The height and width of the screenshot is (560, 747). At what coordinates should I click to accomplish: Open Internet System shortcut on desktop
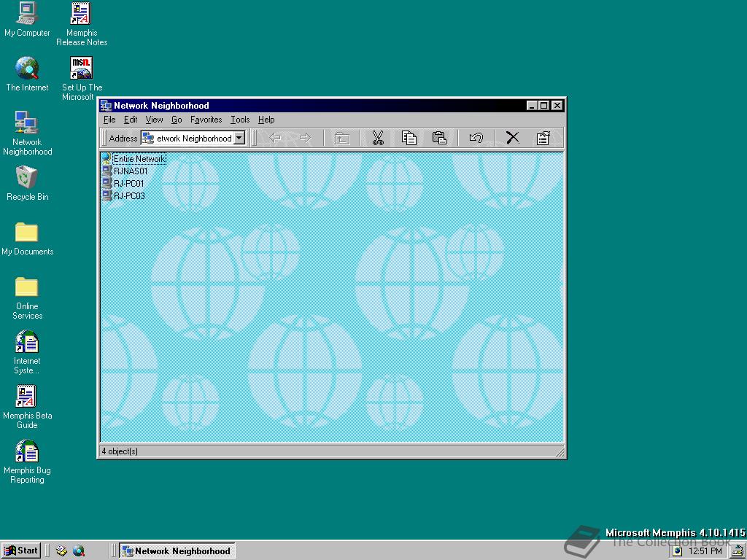[x=27, y=352]
